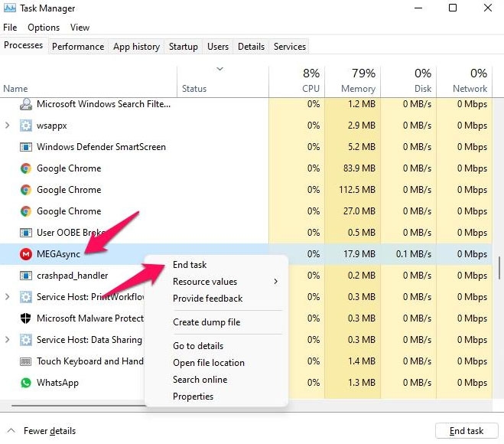
Task: Click the Chrome icon using 112.5 MB
Action: [x=26, y=190]
